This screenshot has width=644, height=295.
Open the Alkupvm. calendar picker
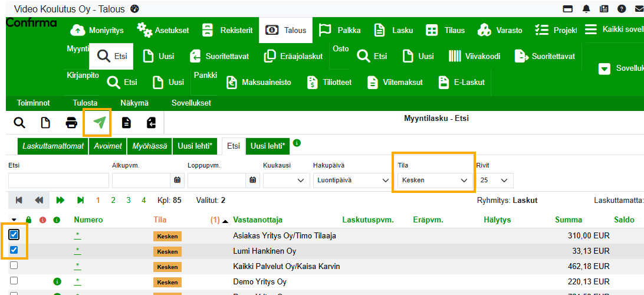(176, 180)
